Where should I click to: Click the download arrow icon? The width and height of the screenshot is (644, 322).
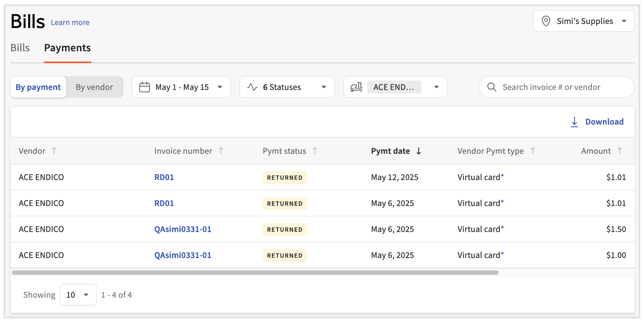[574, 122]
